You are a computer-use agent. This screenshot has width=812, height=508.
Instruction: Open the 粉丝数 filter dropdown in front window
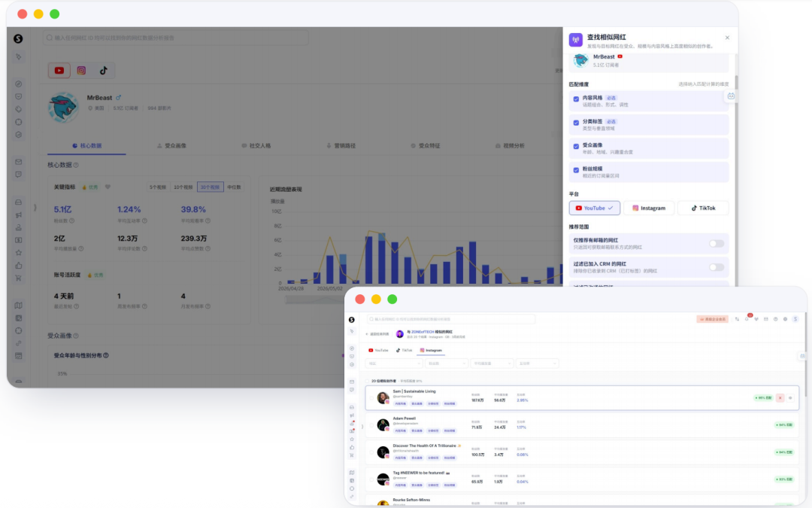447,364
